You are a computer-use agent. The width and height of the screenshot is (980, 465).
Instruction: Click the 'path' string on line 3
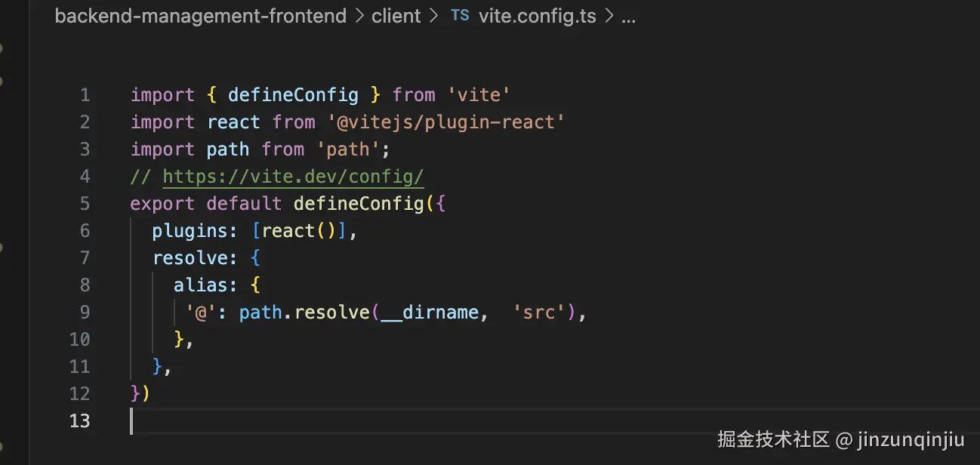[x=348, y=149]
